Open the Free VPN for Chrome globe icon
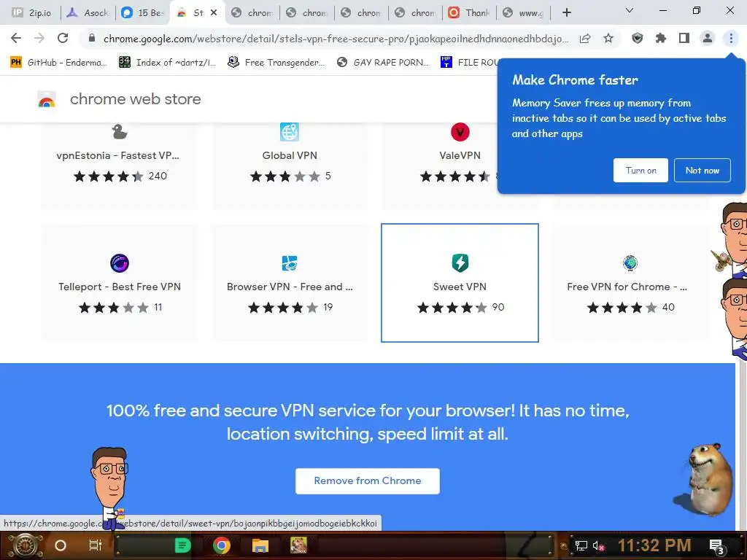Image resolution: width=747 pixels, height=560 pixels. pyautogui.click(x=630, y=262)
